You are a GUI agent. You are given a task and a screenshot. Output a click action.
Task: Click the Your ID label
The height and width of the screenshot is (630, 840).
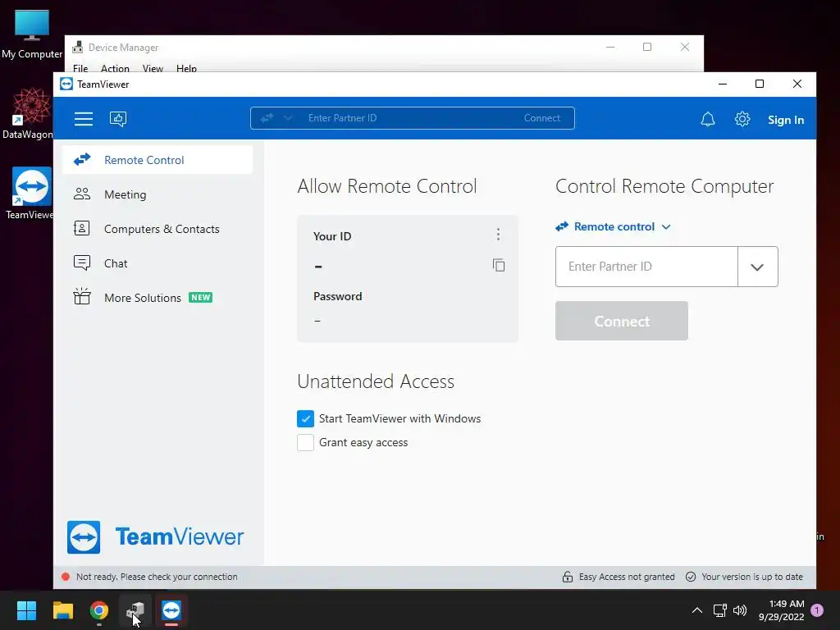(x=332, y=236)
